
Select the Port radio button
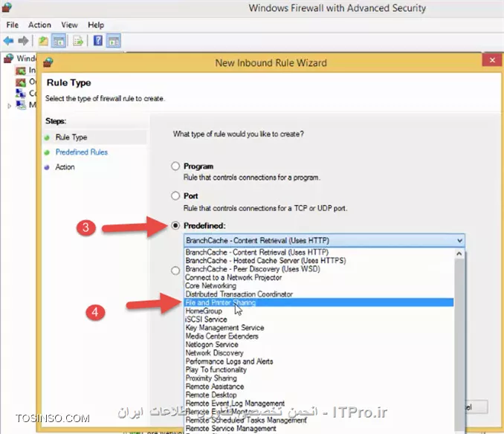click(x=175, y=195)
